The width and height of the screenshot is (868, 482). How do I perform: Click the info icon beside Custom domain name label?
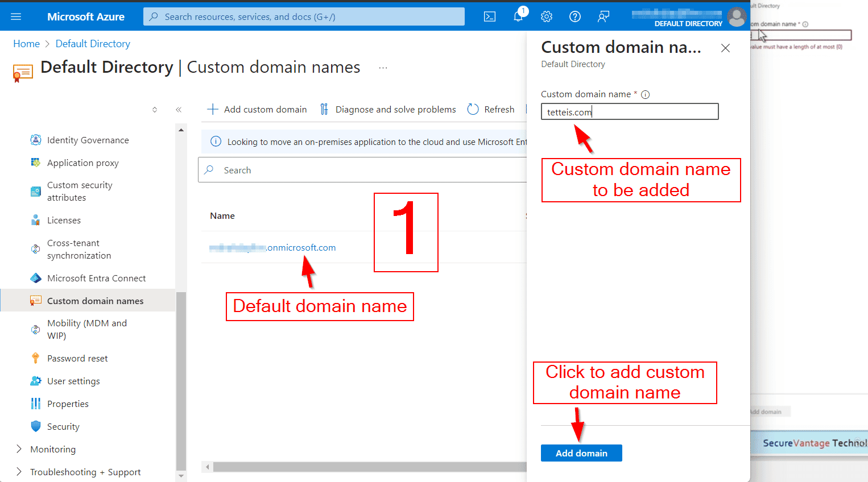(646, 94)
